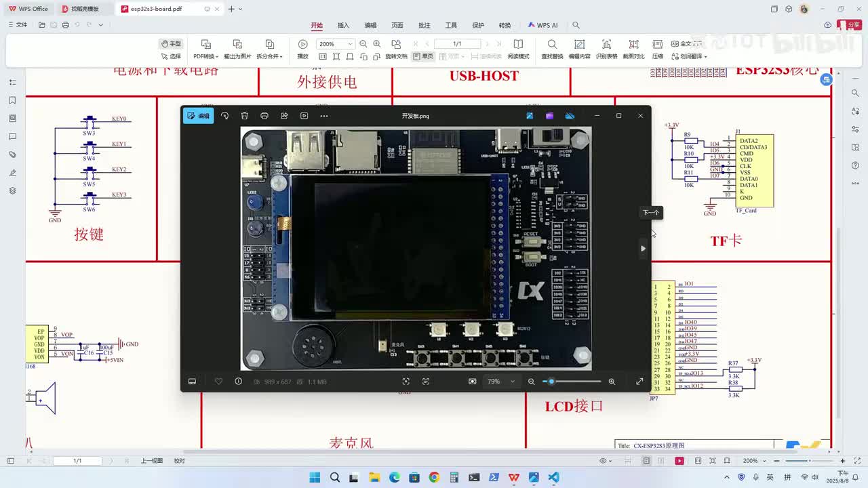The width and height of the screenshot is (868, 488).
Task: Choose the 选择 selection tool
Action: tap(171, 56)
